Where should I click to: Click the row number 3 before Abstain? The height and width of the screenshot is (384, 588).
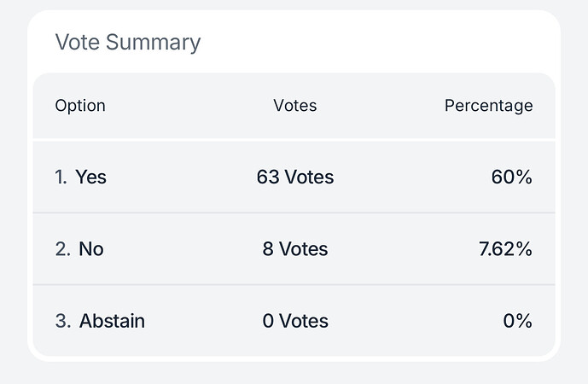pyautogui.click(x=61, y=321)
